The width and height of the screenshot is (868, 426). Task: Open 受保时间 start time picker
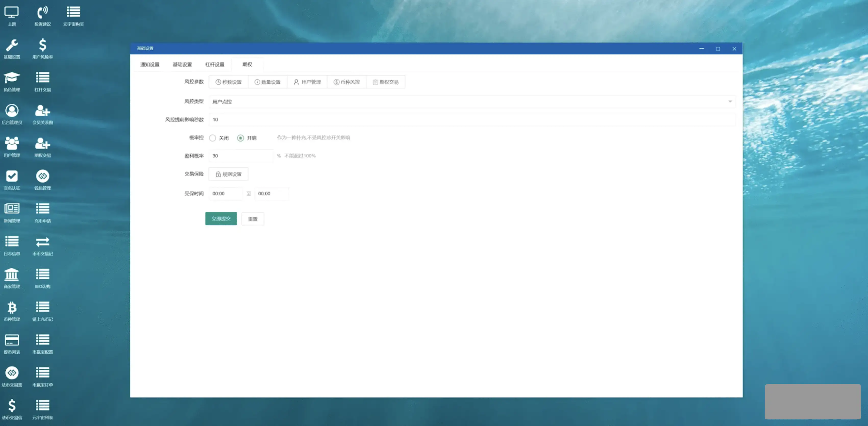[226, 194]
